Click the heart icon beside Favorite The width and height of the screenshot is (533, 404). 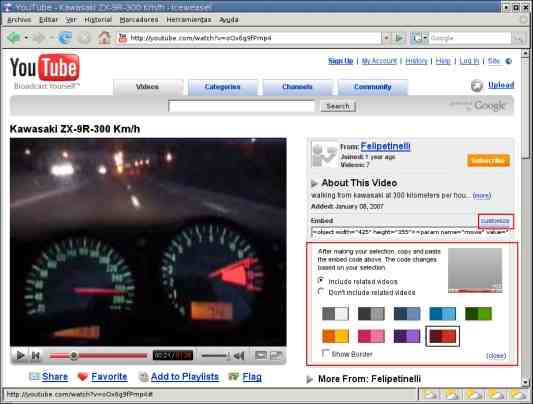click(x=83, y=376)
